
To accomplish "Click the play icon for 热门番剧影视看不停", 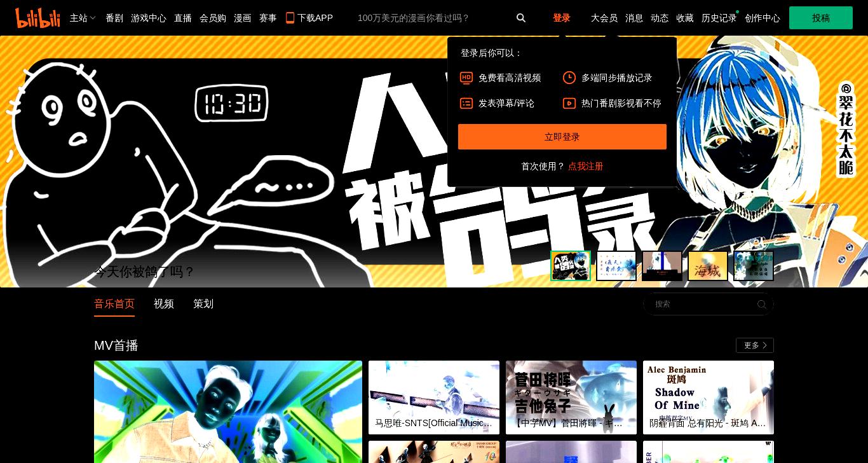I will [569, 103].
